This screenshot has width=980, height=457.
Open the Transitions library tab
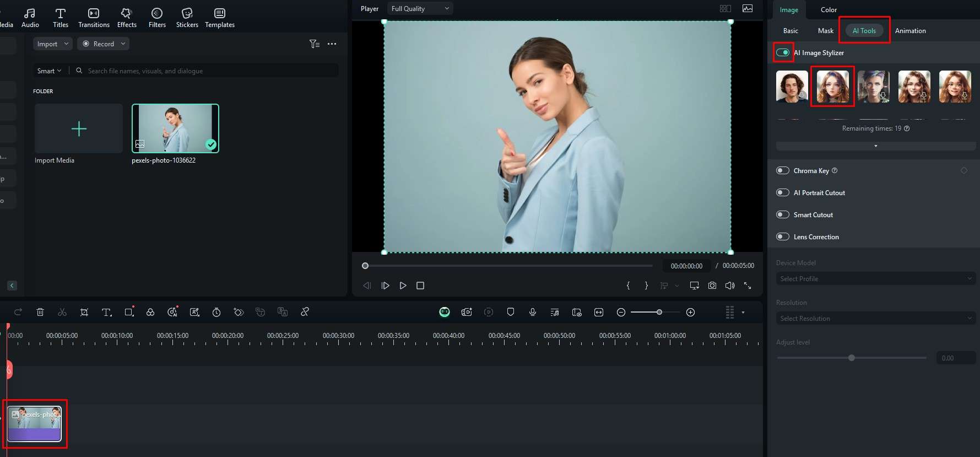(x=94, y=18)
